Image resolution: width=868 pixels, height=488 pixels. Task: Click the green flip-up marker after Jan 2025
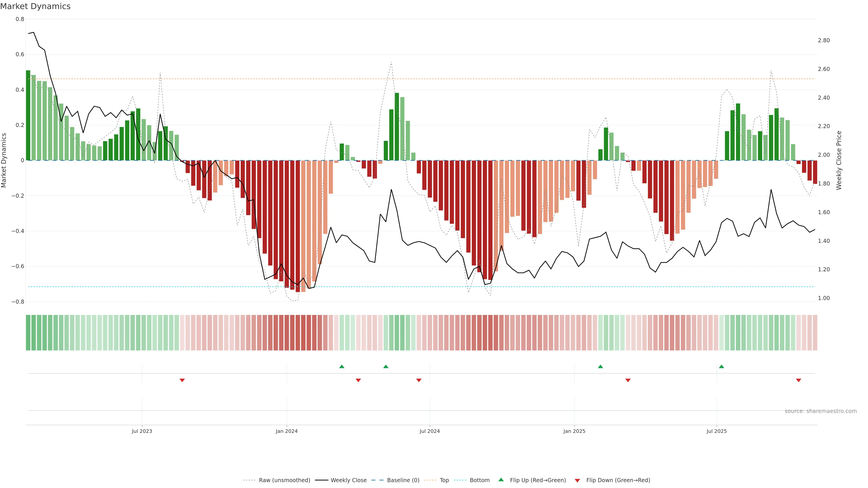coord(600,366)
